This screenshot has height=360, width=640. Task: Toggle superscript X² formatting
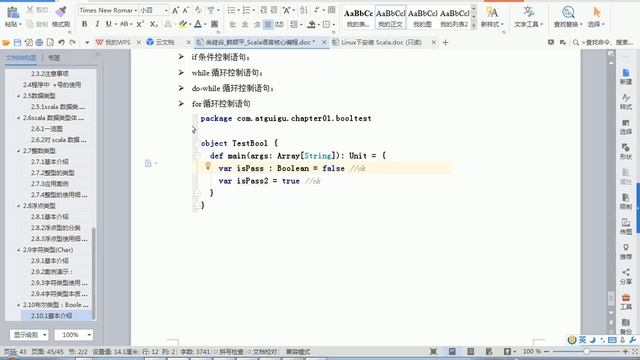[140, 24]
